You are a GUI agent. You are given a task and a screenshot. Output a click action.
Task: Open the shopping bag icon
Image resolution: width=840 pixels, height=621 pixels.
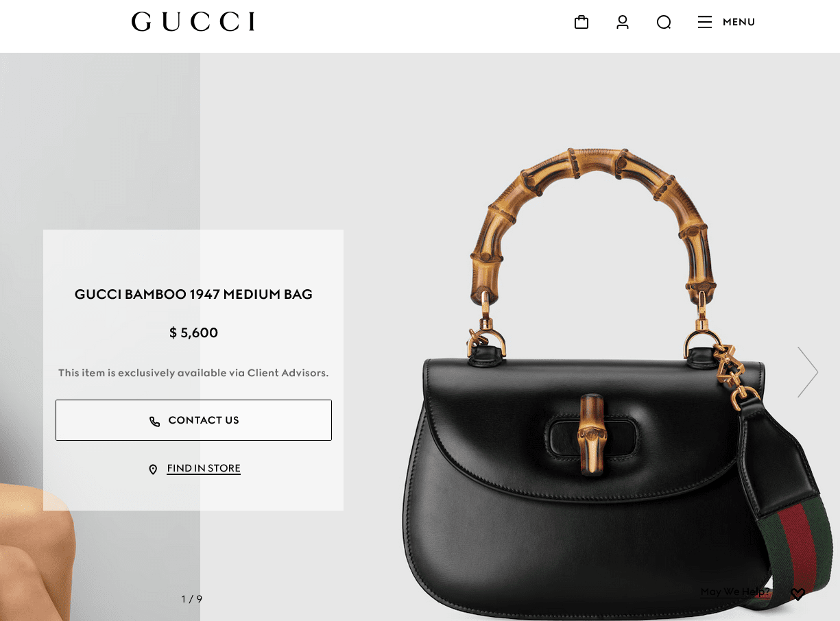click(x=581, y=22)
